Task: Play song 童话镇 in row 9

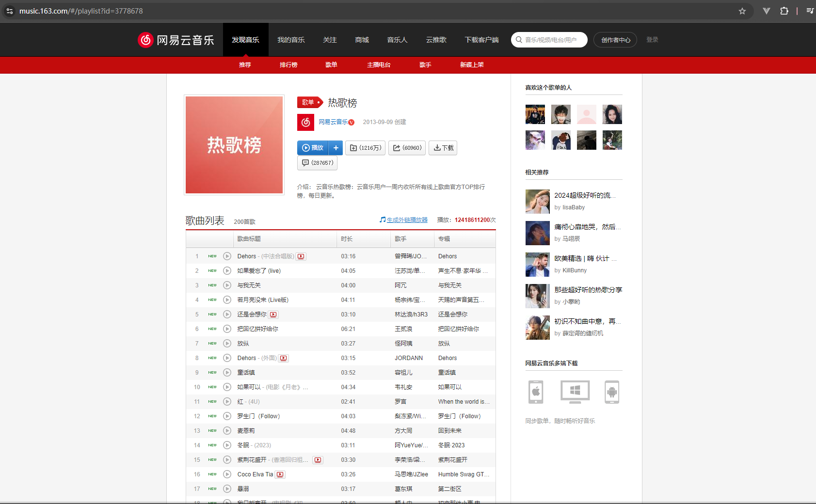Action: click(x=227, y=373)
